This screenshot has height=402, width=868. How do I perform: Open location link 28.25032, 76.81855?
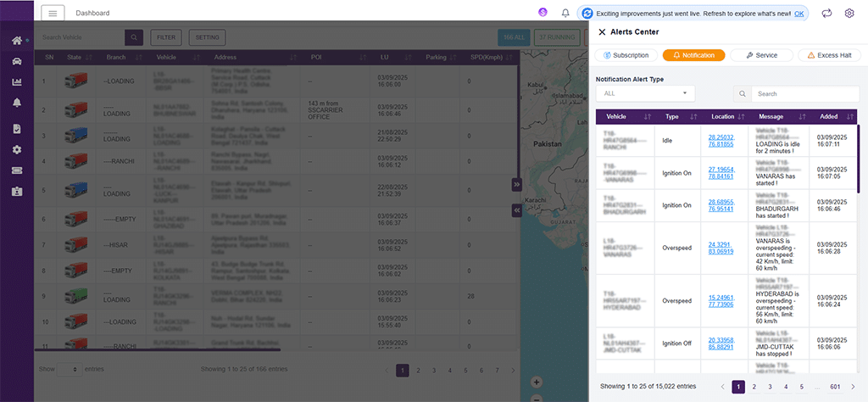[721, 141]
